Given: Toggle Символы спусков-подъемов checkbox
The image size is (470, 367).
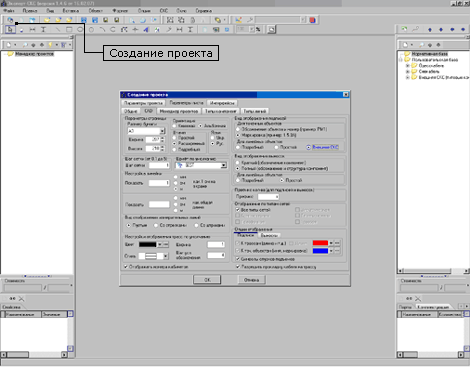Looking at the screenshot, I should 238,259.
